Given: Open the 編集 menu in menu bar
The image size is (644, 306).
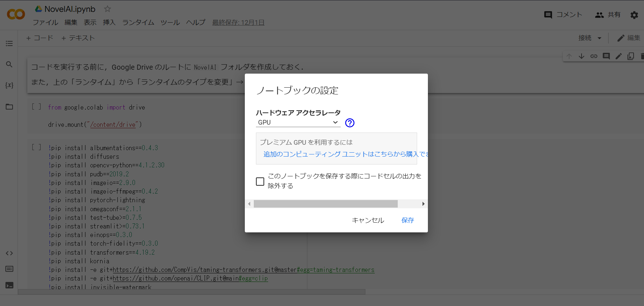Looking at the screenshot, I should 71,22.
